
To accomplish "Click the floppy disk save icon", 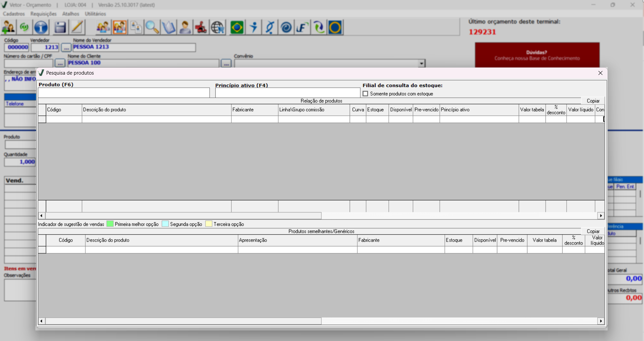I will (x=60, y=27).
